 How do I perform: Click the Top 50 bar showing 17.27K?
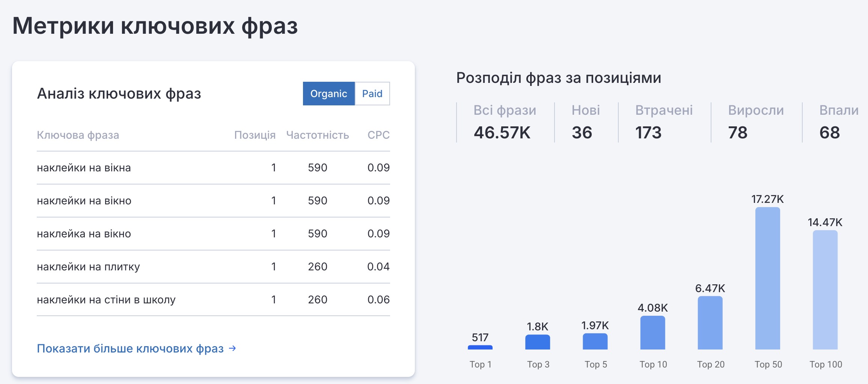(767, 278)
